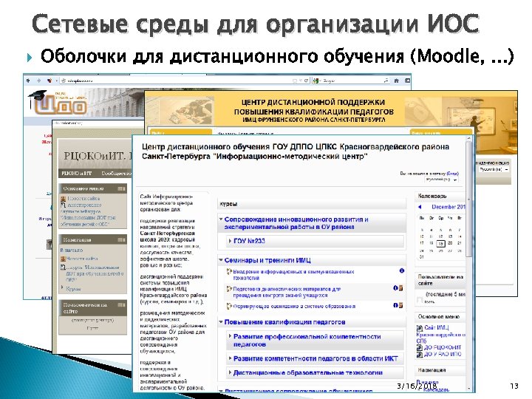Click the Вход login link in the front window
Image resolution: width=532 pixels, height=399 pixels.
pyautogui.click(x=453, y=174)
